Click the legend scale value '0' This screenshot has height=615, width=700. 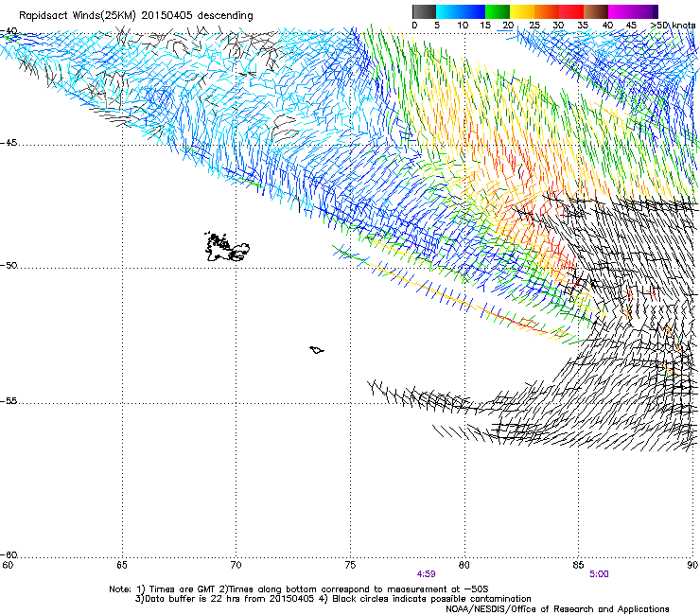click(x=414, y=26)
